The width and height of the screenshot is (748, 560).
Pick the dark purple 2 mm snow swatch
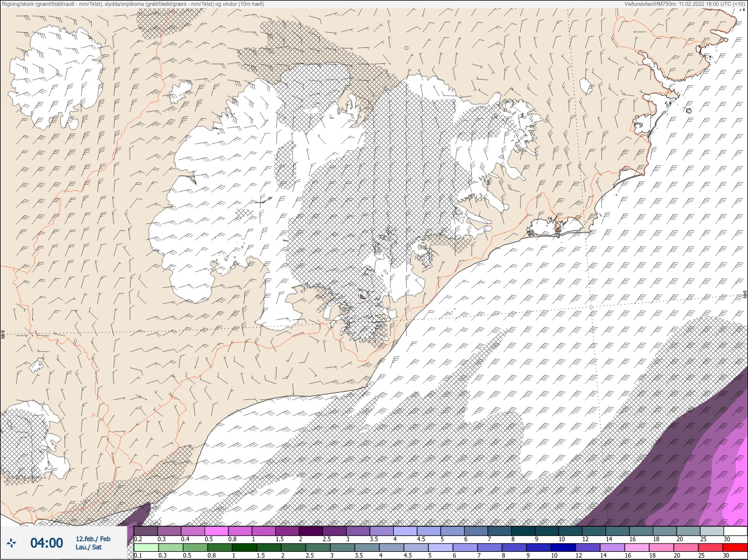click(311, 531)
